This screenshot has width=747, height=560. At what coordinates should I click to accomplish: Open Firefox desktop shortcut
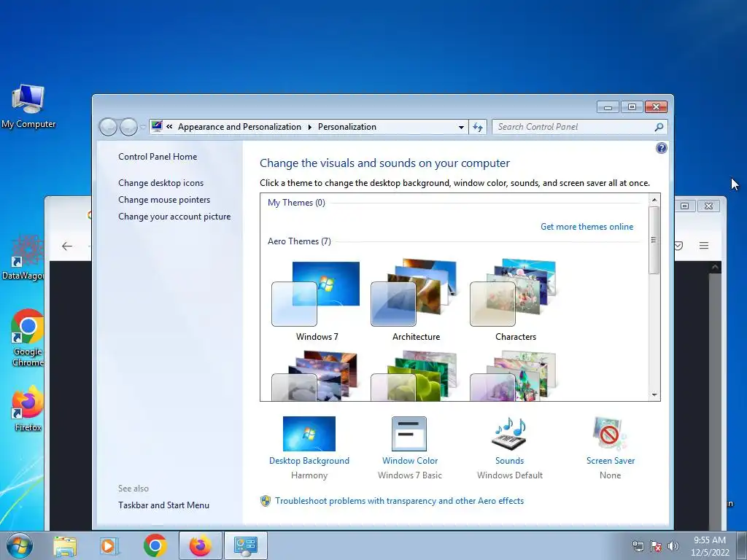coord(27,408)
